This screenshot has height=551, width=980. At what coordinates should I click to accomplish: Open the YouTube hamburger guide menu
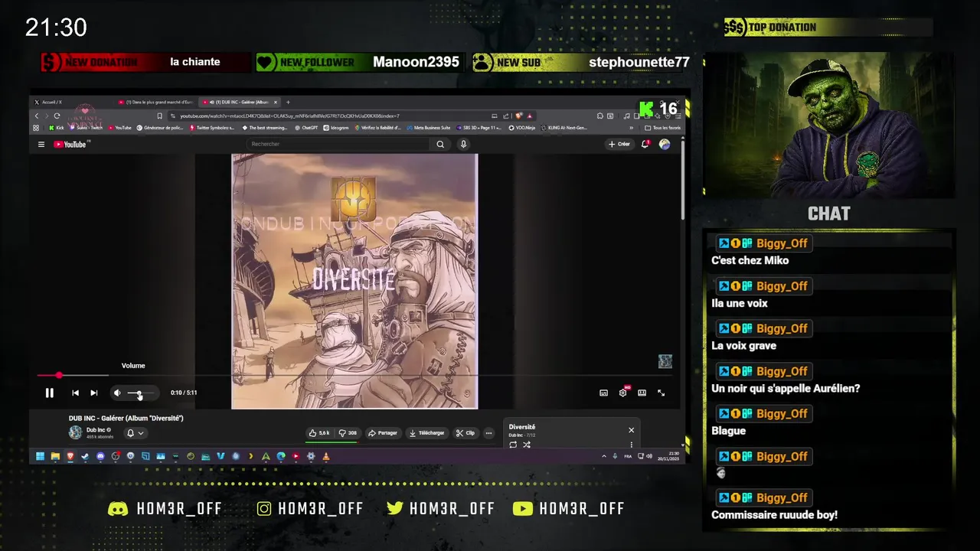point(41,144)
